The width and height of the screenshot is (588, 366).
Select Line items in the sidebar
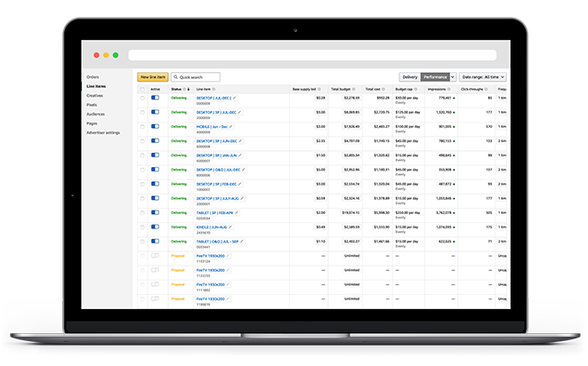pyautogui.click(x=96, y=86)
